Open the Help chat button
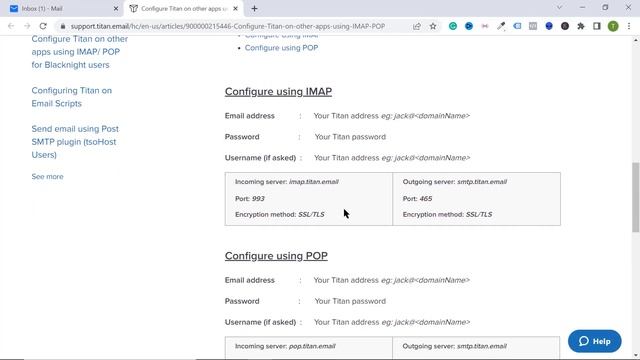The height and width of the screenshot is (360, 640). coord(595,341)
